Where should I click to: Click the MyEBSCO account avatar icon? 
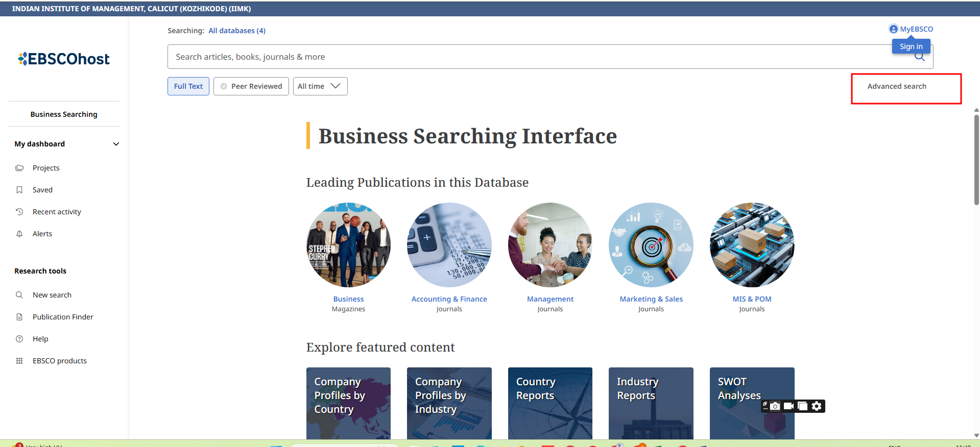pos(893,29)
